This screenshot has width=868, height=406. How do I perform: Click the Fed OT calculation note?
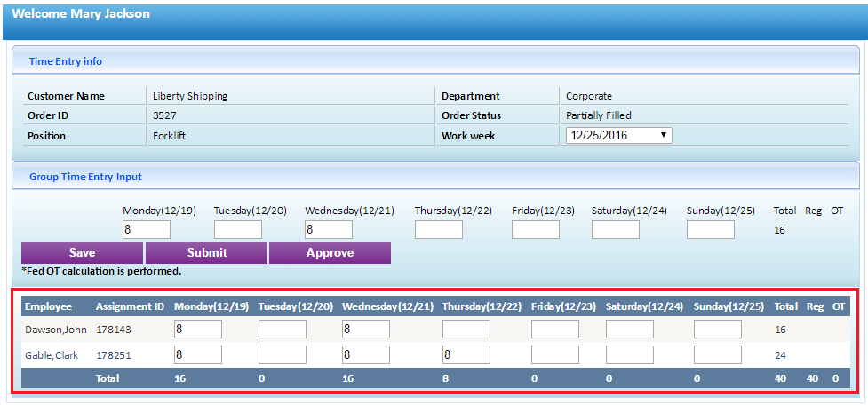point(101,271)
